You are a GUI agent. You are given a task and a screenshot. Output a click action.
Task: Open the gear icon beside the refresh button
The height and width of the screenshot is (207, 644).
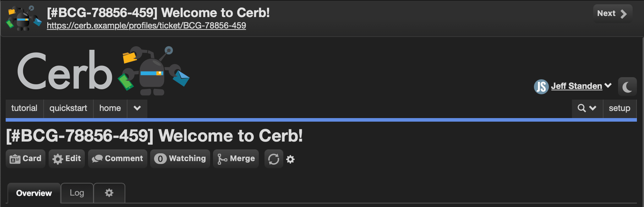click(x=290, y=159)
